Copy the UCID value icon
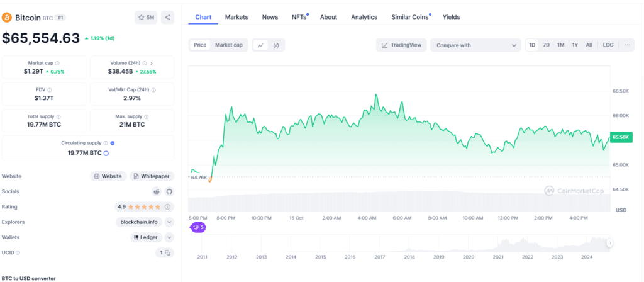This screenshot has height=282, width=644. tap(167, 253)
